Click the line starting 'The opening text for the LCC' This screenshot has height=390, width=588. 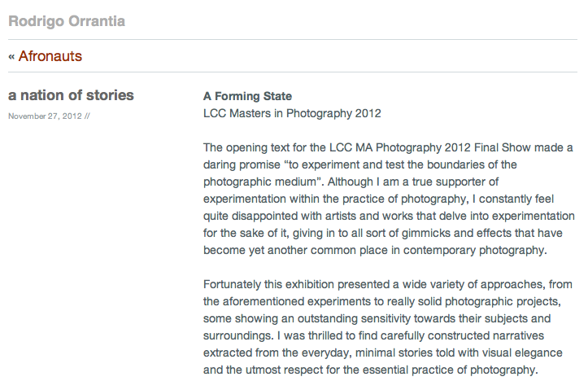point(388,147)
